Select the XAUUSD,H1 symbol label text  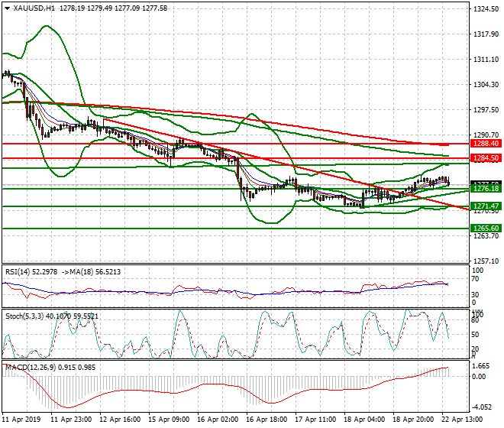[34, 8]
